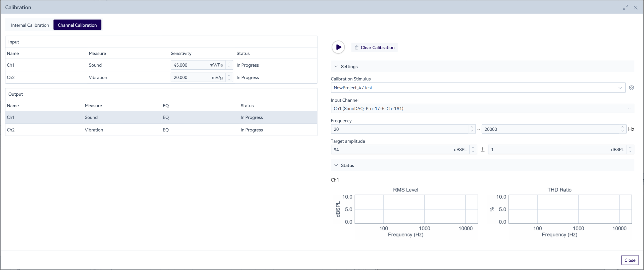
Task: Open stimulus settings gear icon
Action: click(631, 88)
